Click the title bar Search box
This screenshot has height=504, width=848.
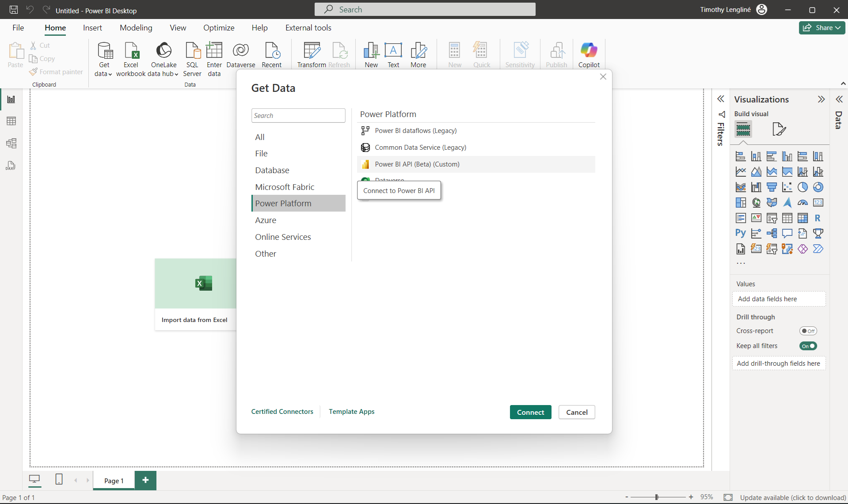(425, 9)
